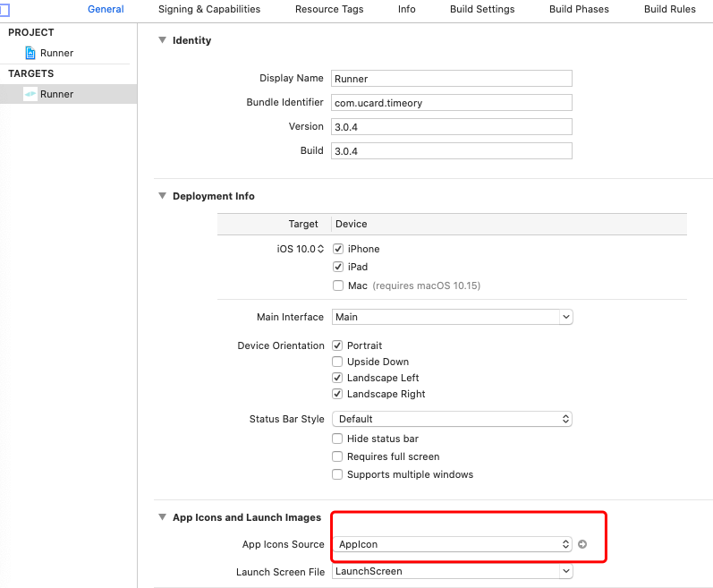Click the Build number field
713x588 pixels.
[452, 151]
